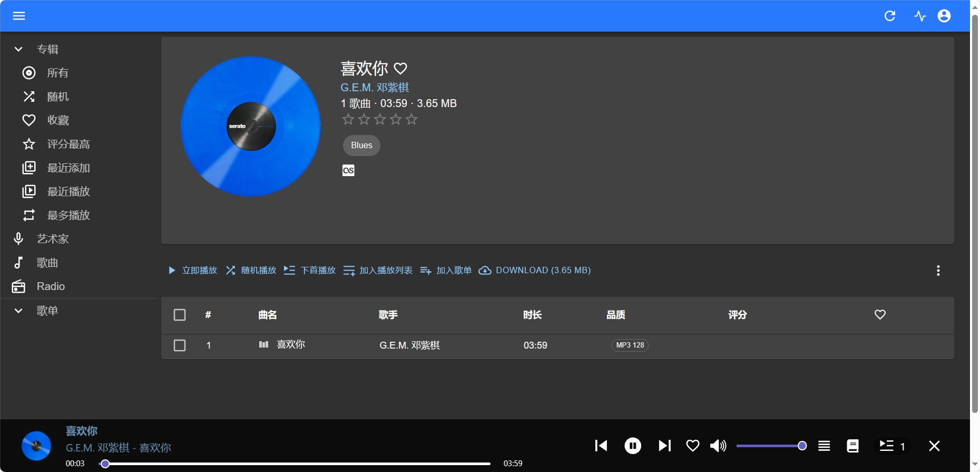The width and height of the screenshot is (980, 472).
Task: Rate the album two stars
Action: (364, 119)
